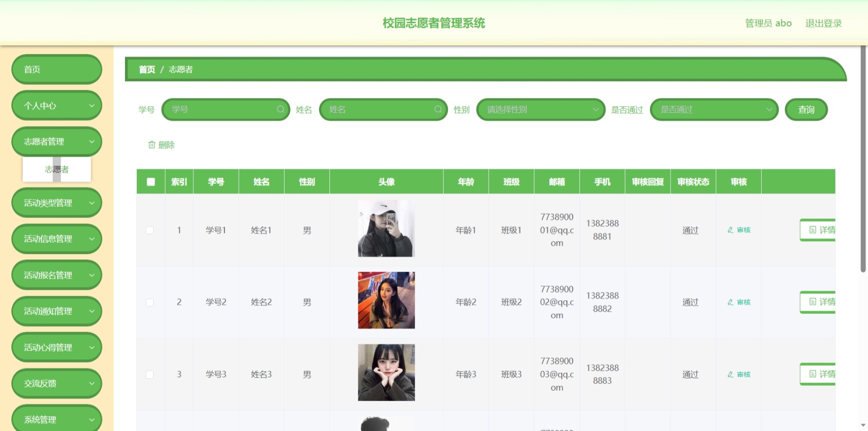Image resolution: width=868 pixels, height=431 pixels.
Task: Click 退出登录 in the header
Action: pos(823,23)
